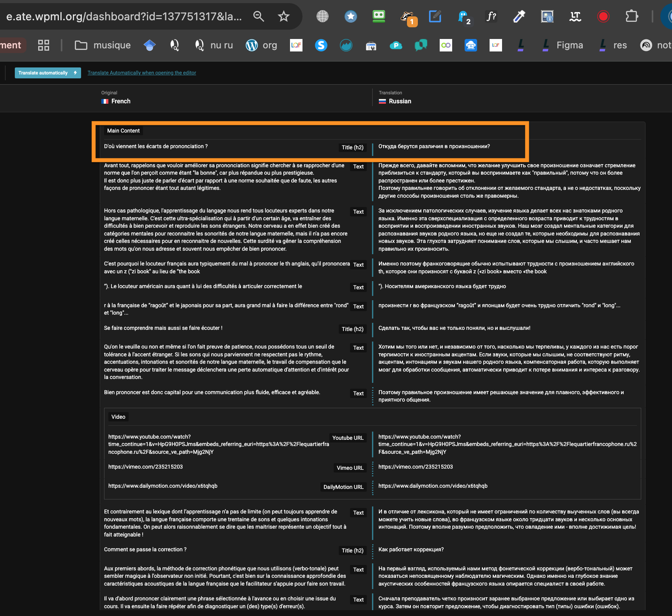Open the LT LanguageTool extension icon
The image size is (672, 616).
coord(575,16)
